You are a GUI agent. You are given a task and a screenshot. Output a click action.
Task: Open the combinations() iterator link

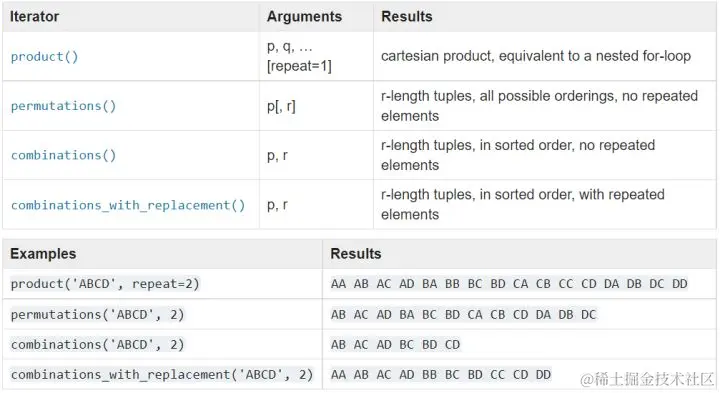63,156
